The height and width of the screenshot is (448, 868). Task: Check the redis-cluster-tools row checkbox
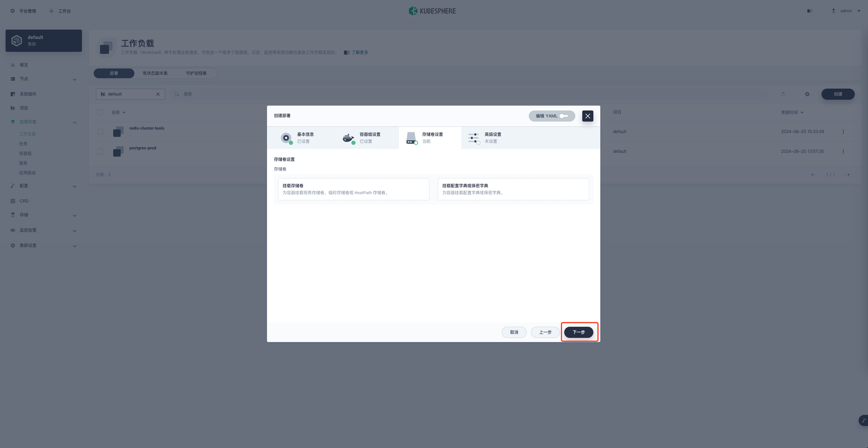click(100, 132)
